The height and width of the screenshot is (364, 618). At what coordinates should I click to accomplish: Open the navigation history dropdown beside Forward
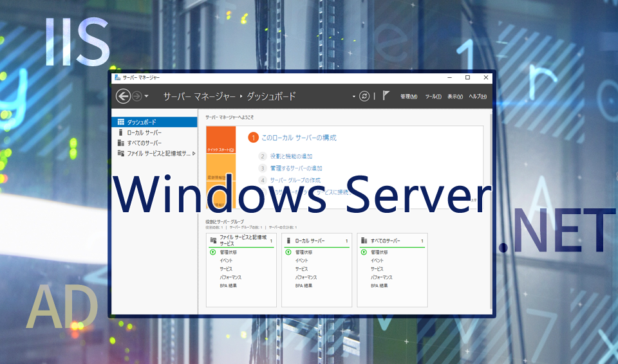(147, 96)
